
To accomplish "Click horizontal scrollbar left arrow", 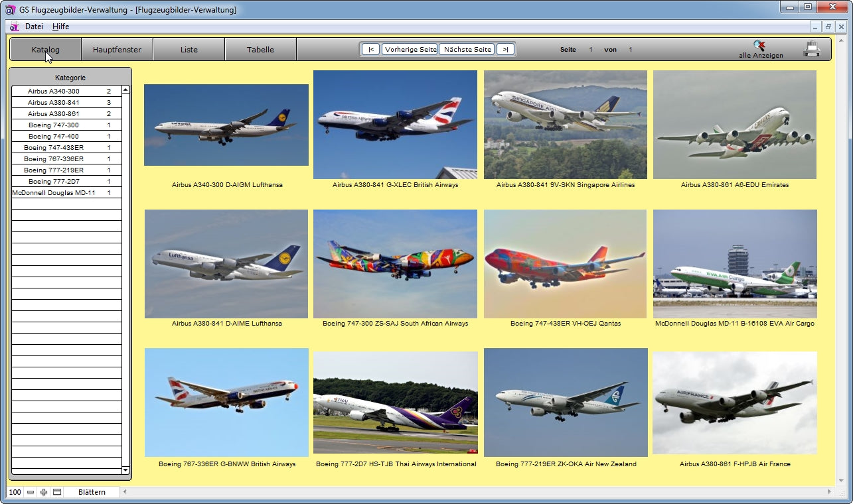I will (x=125, y=492).
